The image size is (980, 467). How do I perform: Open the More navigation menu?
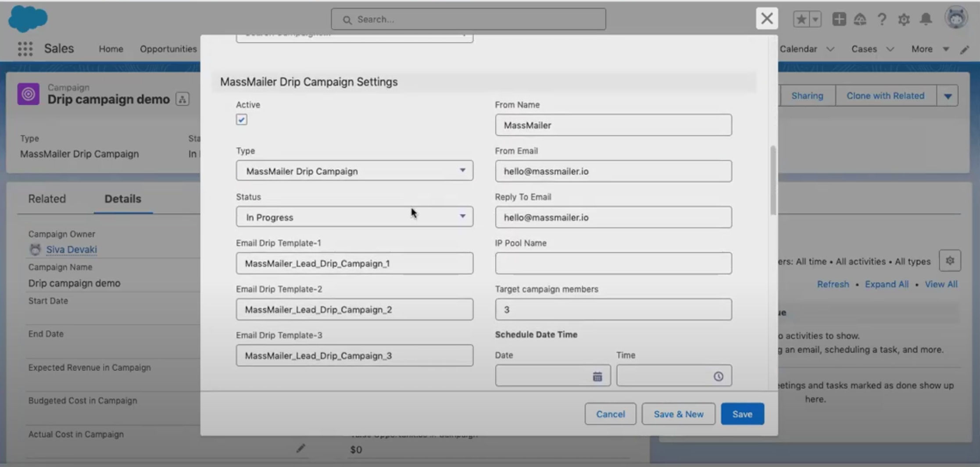coord(930,49)
